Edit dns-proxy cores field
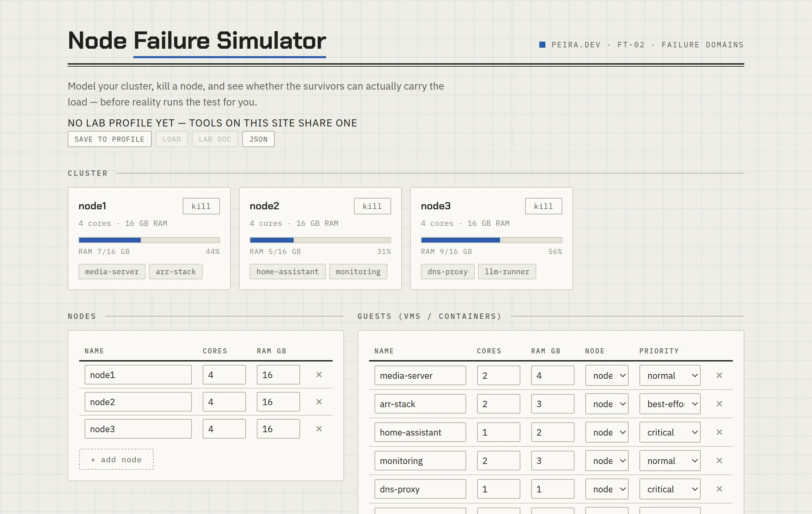812x514 pixels. [498, 489]
